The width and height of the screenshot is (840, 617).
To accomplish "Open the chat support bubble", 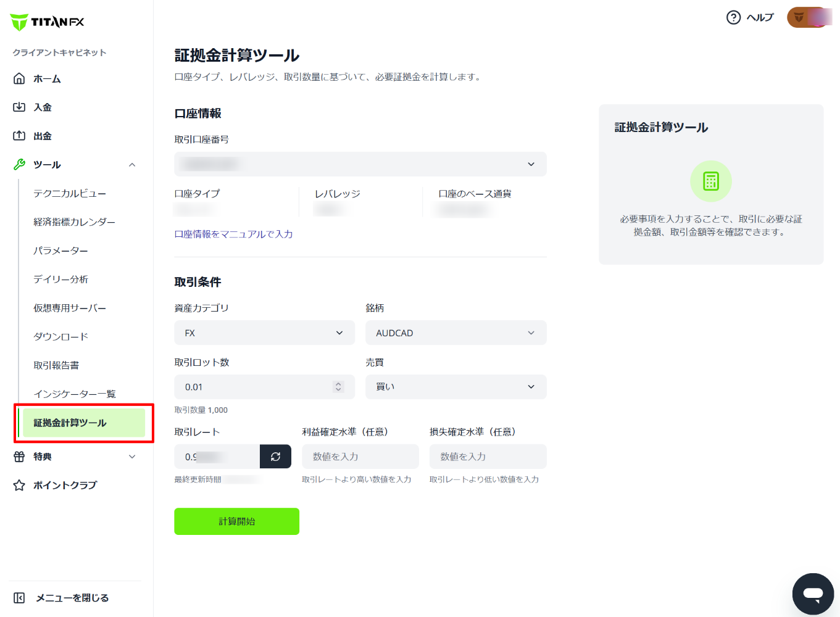I will click(x=813, y=594).
